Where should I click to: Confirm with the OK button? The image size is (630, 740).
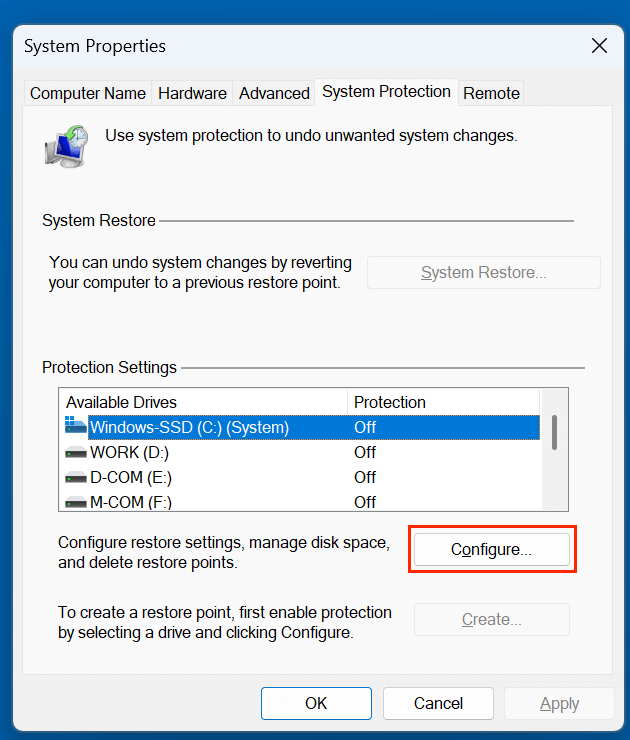click(316, 703)
